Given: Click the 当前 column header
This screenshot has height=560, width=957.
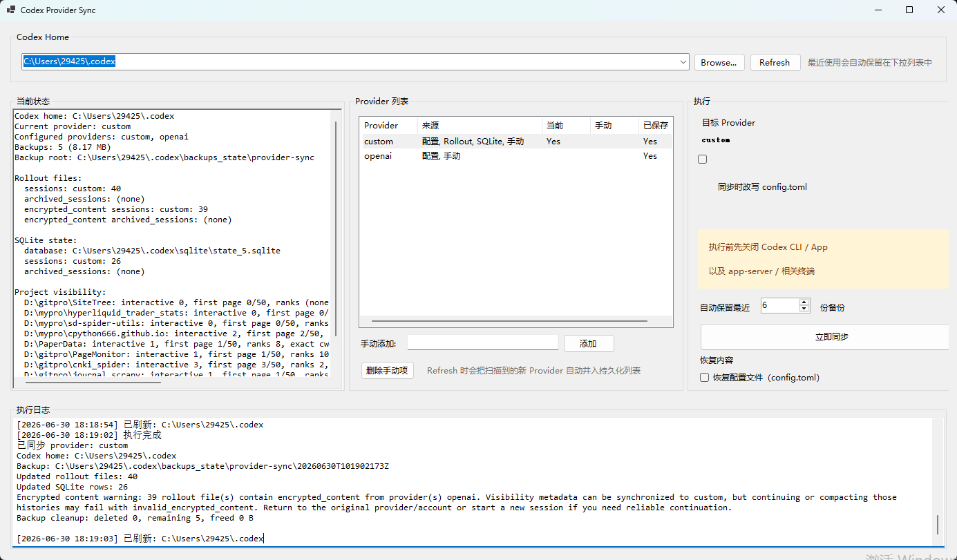Looking at the screenshot, I should [566, 126].
